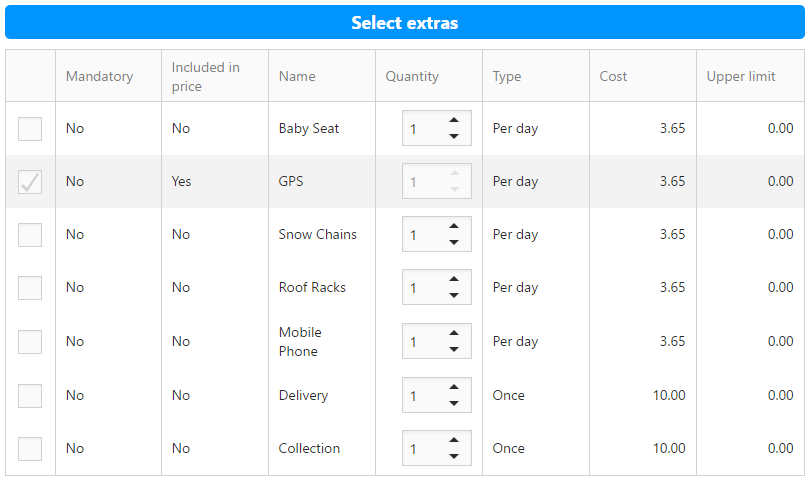Increase Snow Chains quantity using up arrow
This screenshot has height=481, width=811.
click(454, 226)
